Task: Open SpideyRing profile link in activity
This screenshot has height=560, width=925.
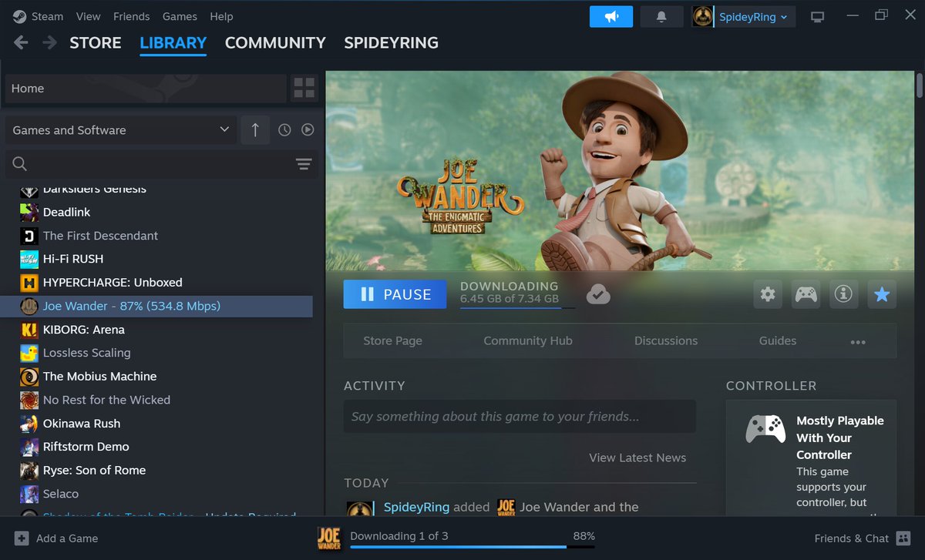Action: (416, 507)
